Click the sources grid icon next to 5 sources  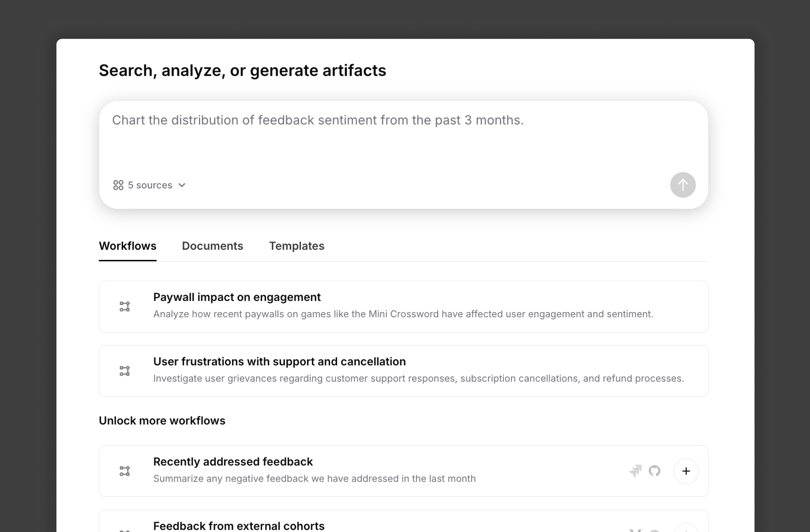click(118, 185)
